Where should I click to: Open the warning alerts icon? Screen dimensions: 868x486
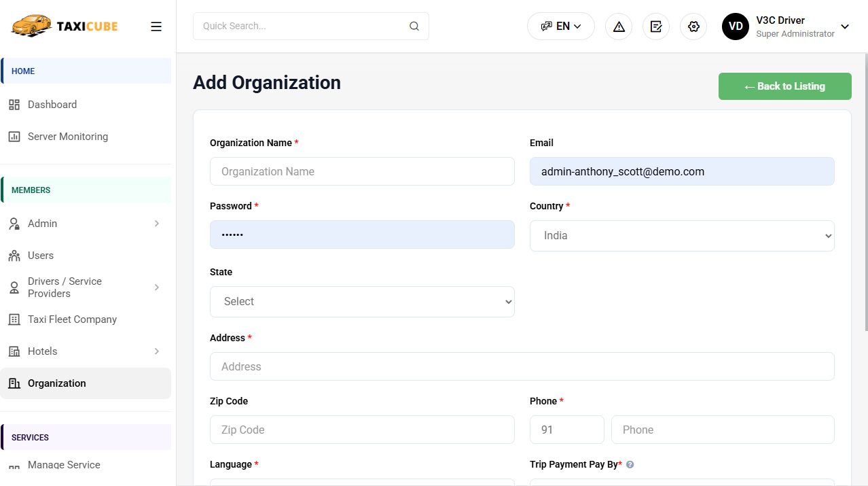click(x=619, y=27)
